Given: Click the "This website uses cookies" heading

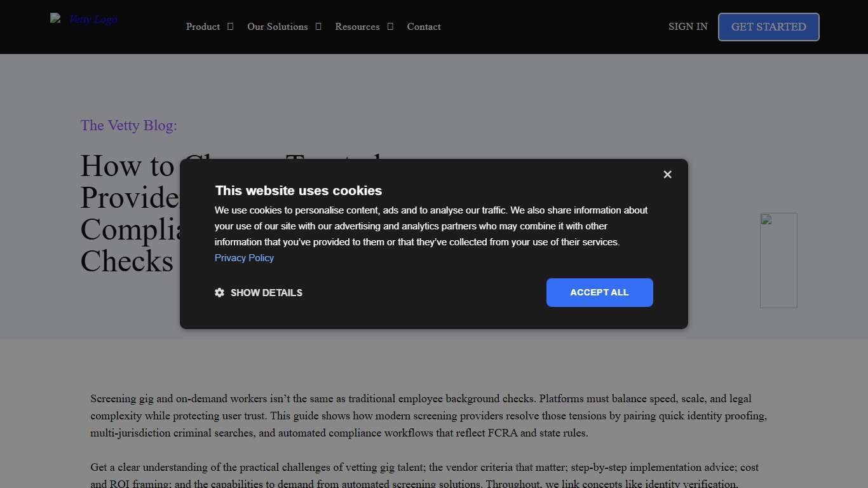Looking at the screenshot, I should 298,191.
